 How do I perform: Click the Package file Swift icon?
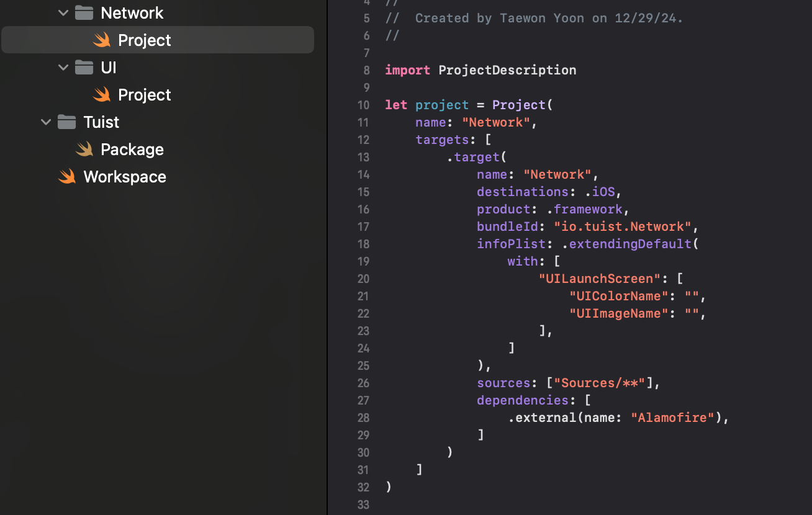coord(84,149)
